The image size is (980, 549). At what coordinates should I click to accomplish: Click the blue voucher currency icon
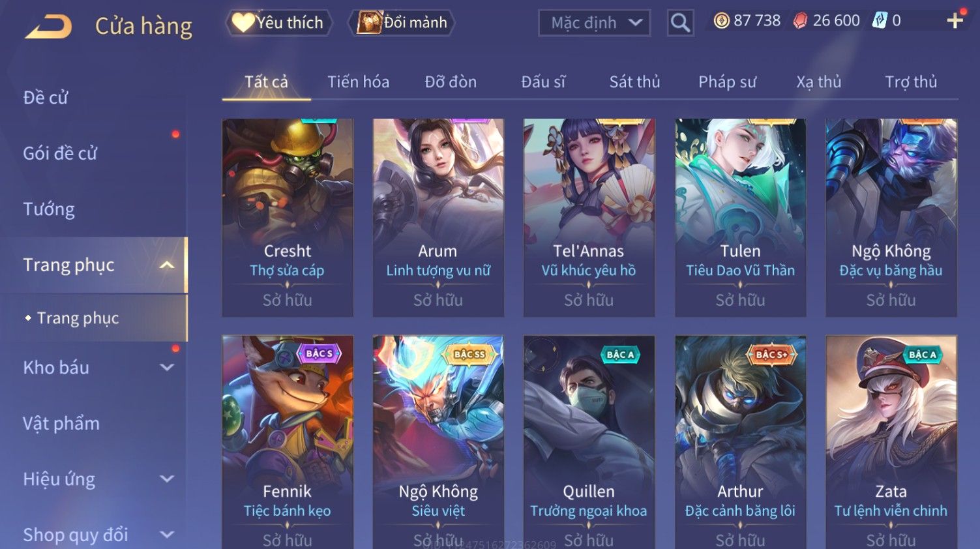[x=880, y=21]
